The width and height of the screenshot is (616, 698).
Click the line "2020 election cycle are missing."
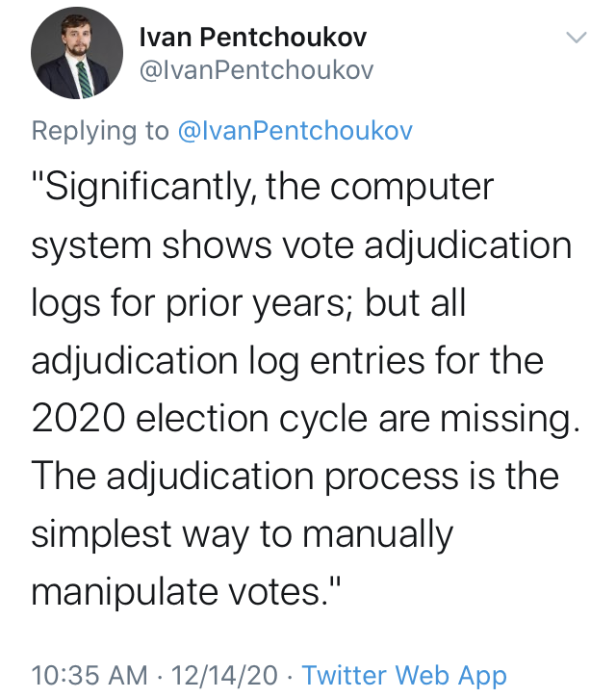[x=306, y=419]
